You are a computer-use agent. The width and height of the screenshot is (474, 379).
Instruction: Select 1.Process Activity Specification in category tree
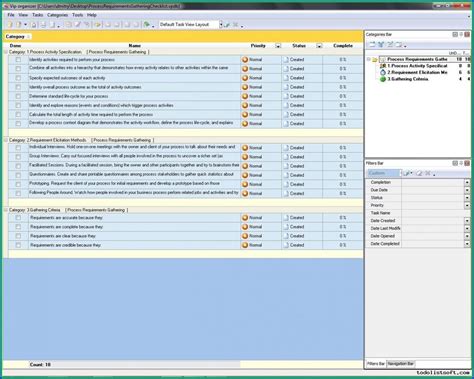click(417, 66)
